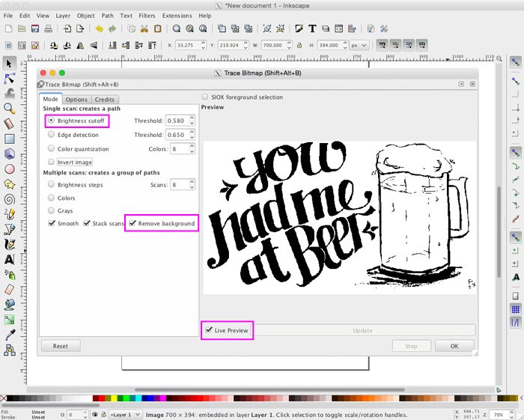Image resolution: width=524 pixels, height=420 pixels.
Task: Open the px units dropdown
Action: click(x=359, y=45)
